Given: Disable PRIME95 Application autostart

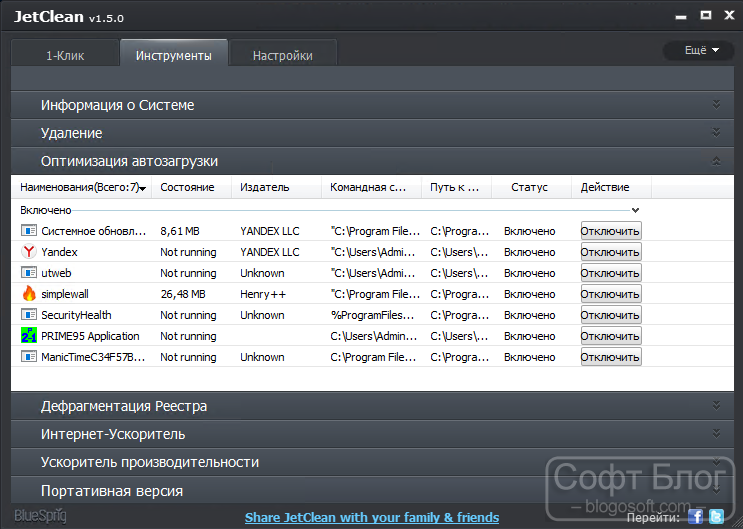Looking at the screenshot, I should coord(611,336).
